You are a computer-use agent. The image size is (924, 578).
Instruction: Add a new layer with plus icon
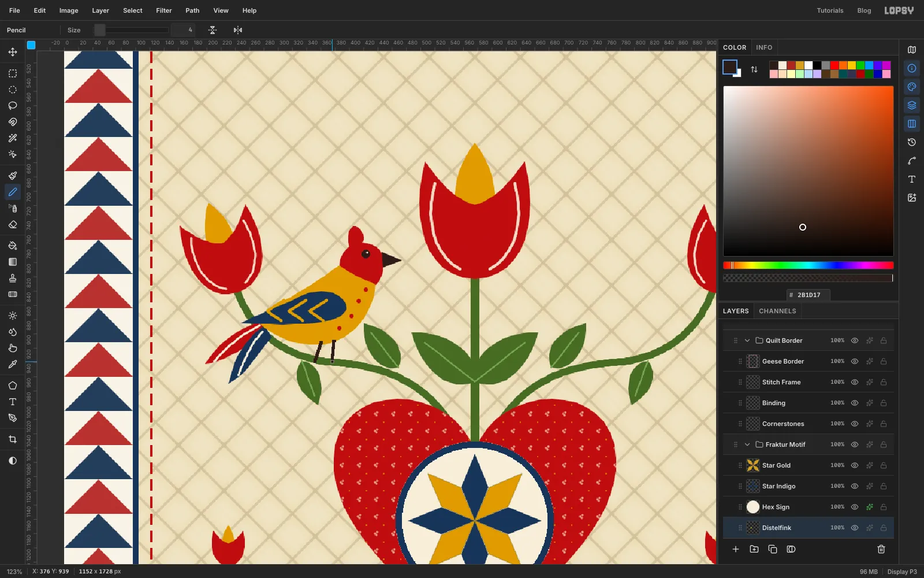(736, 549)
